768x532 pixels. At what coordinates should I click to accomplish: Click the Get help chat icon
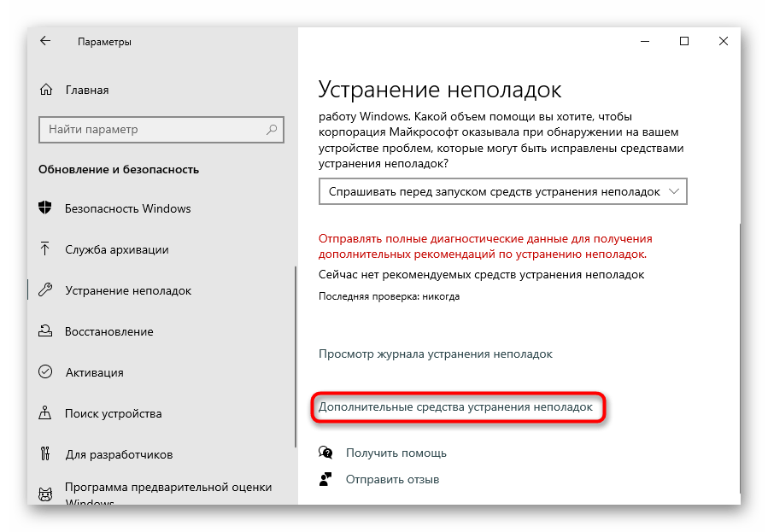(x=325, y=453)
